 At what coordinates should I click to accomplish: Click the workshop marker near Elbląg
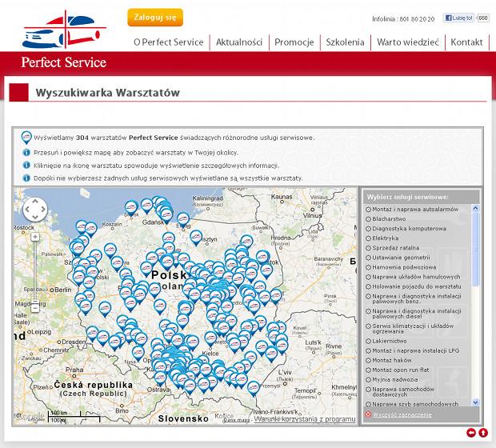(183, 220)
